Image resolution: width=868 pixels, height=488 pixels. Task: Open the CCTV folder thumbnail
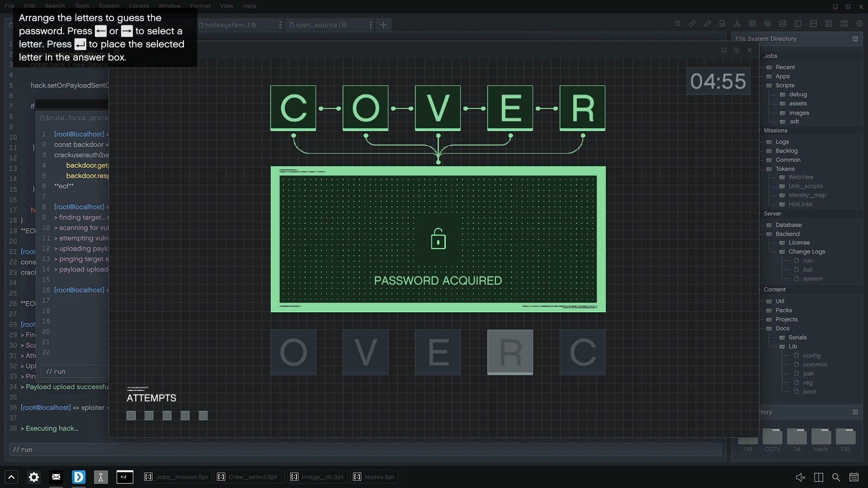click(772, 440)
